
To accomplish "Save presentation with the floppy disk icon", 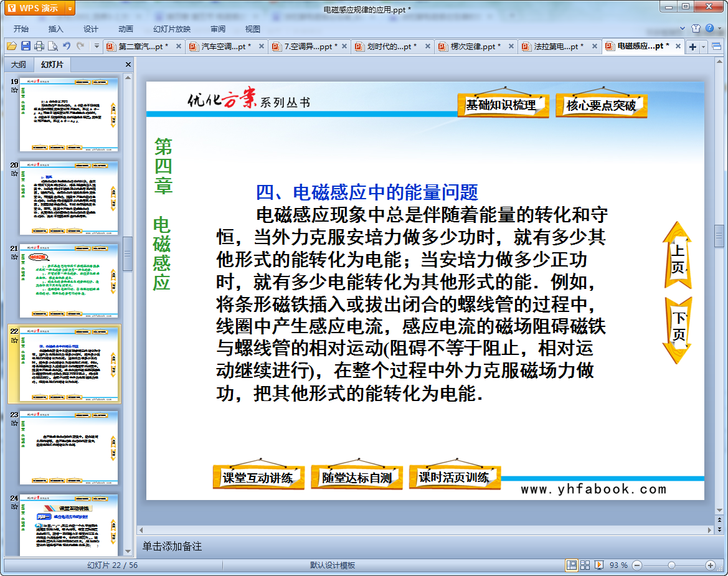I will (x=26, y=46).
